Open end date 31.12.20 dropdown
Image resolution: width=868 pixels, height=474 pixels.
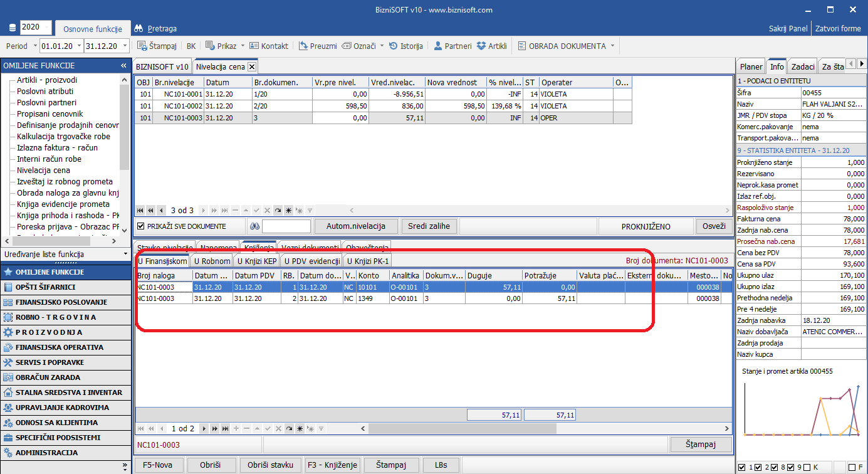[x=125, y=46]
